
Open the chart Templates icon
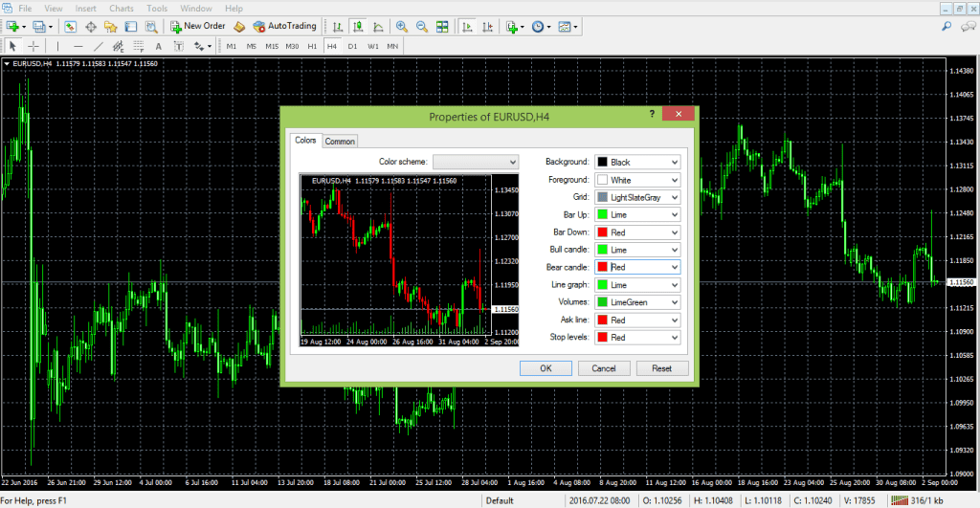tap(565, 26)
